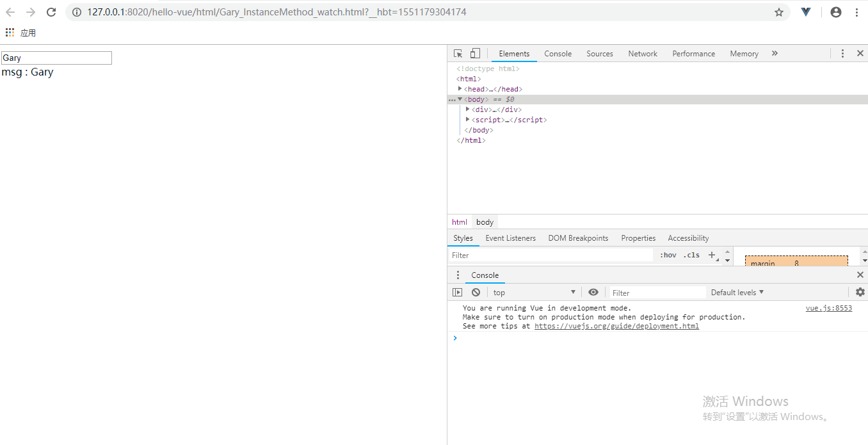Select the html tag in DOM tree
Viewport: 868px width, 445px height.
(469, 79)
